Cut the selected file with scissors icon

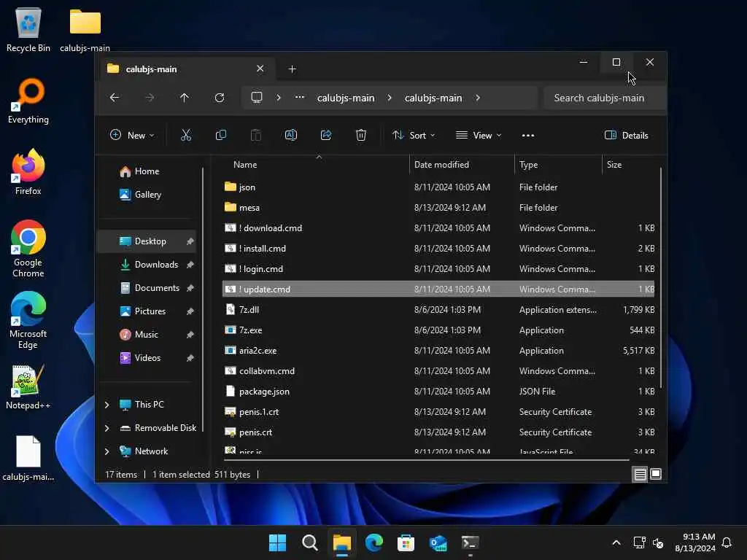(186, 135)
